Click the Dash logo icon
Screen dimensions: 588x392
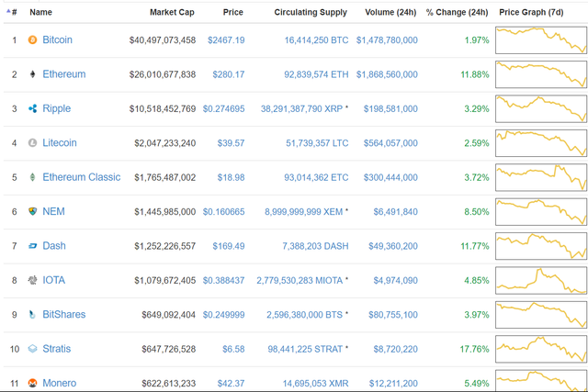click(33, 246)
